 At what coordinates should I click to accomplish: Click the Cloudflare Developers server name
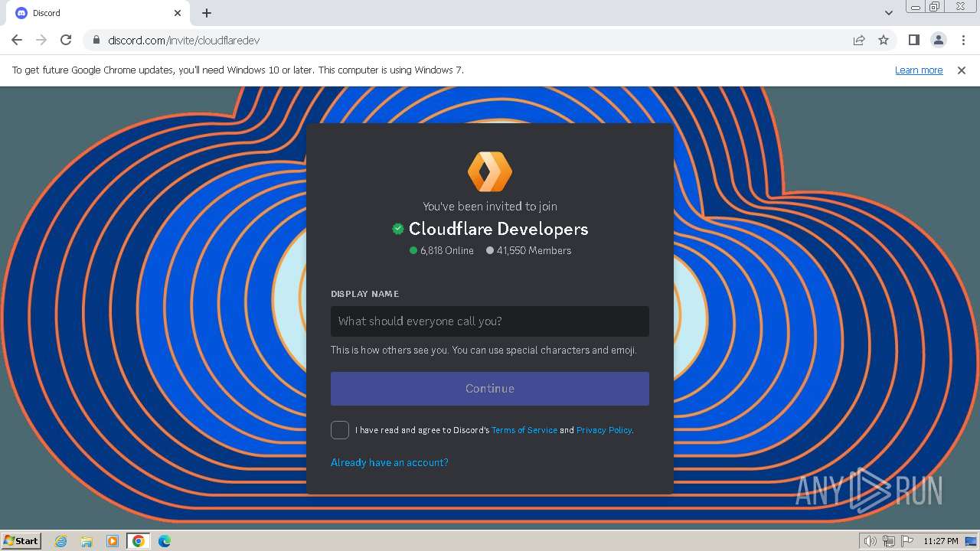pos(498,229)
